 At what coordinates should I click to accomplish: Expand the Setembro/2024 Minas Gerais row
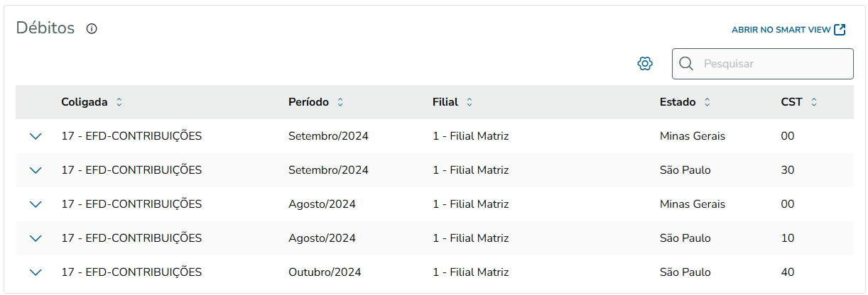(36, 136)
